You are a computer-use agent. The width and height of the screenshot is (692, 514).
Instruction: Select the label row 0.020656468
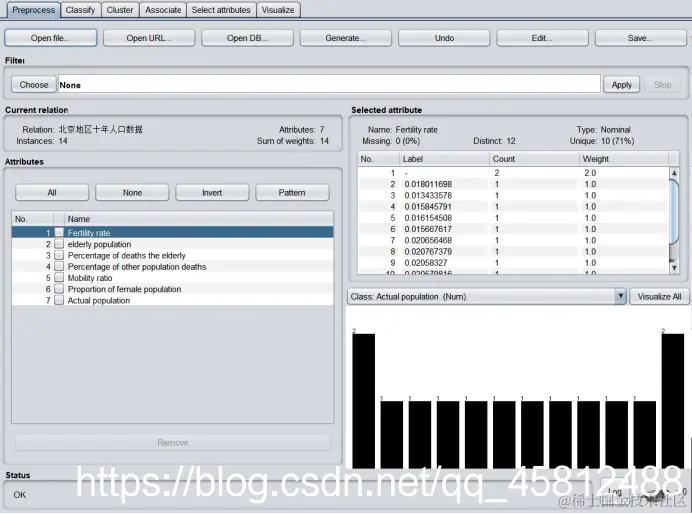[x=514, y=240]
